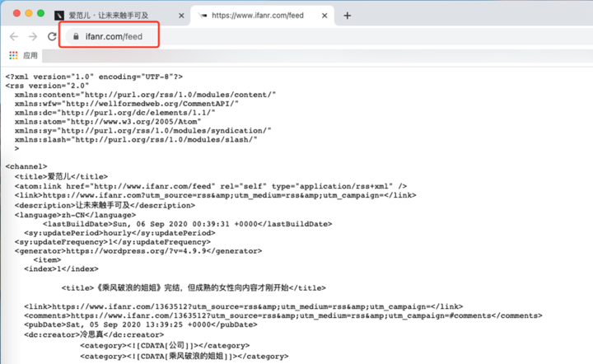The width and height of the screenshot is (593, 364).
Task: Click the language zh-CN line
Action: tap(75, 215)
